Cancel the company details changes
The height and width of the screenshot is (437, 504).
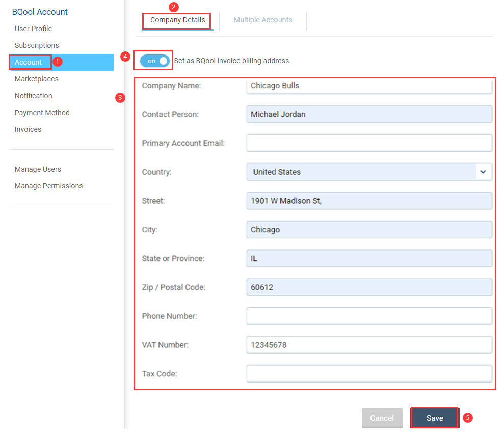(x=382, y=418)
